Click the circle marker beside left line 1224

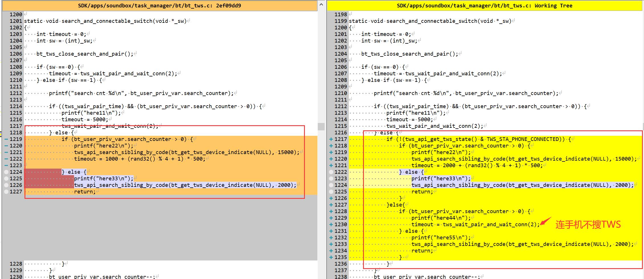(x=6, y=172)
